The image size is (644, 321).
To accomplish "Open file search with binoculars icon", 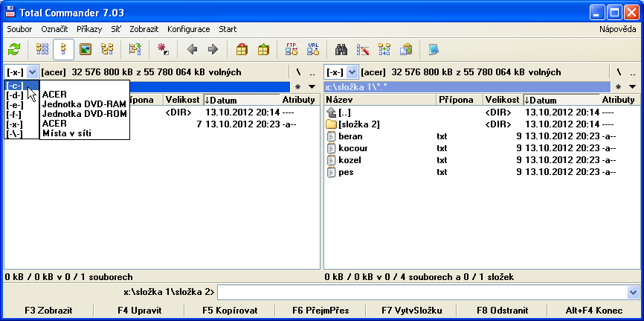I will 341,50.
